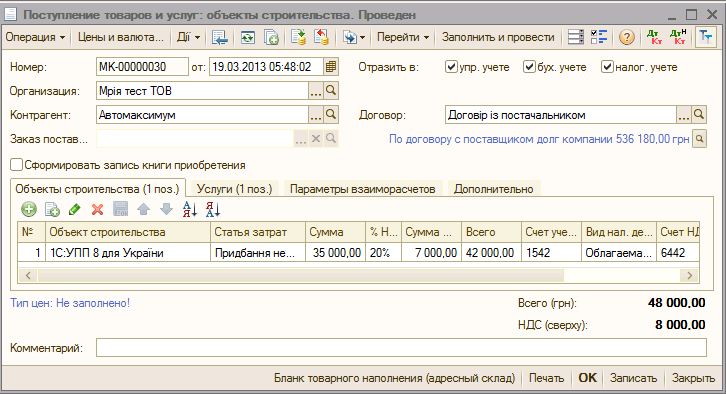The height and width of the screenshot is (394, 726).
Task: Click the checklist properties toolbar icon
Action: click(x=599, y=37)
